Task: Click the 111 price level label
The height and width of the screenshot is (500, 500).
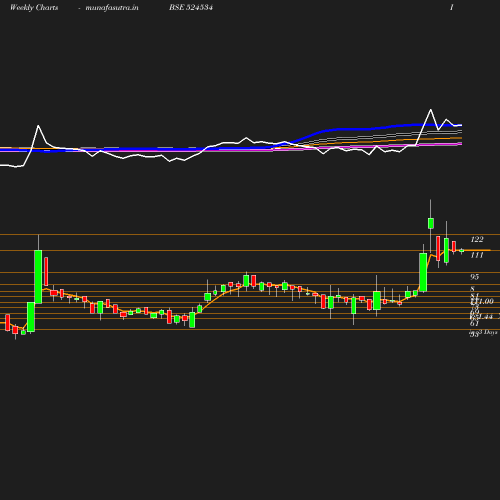Action: click(477, 255)
